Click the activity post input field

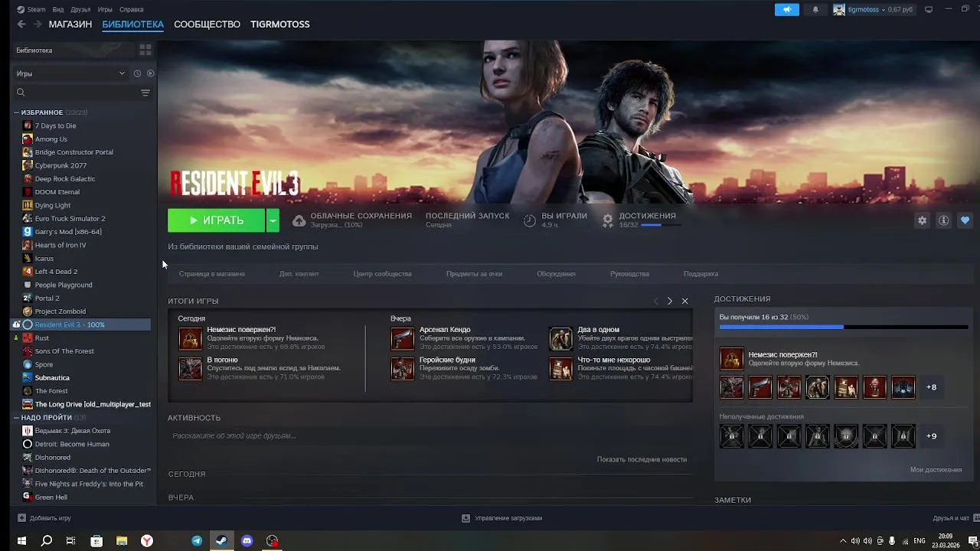pos(430,436)
